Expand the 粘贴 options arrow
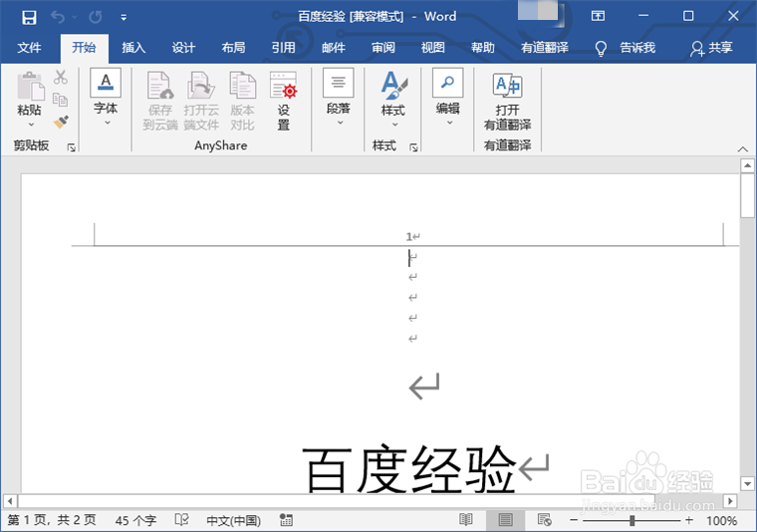This screenshot has height=532, width=757. (x=31, y=125)
